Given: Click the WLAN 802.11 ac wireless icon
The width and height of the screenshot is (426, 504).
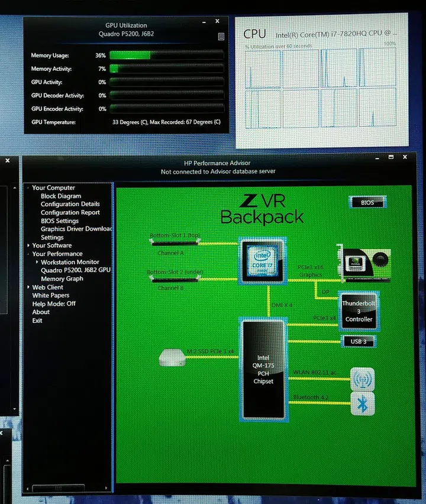Looking at the screenshot, I should [x=362, y=379].
